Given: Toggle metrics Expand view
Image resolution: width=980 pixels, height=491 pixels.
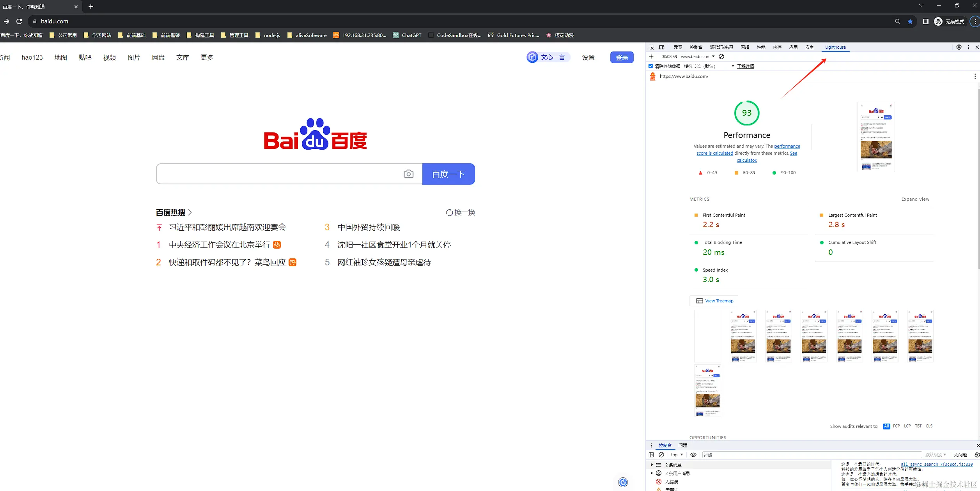Looking at the screenshot, I should pos(915,199).
